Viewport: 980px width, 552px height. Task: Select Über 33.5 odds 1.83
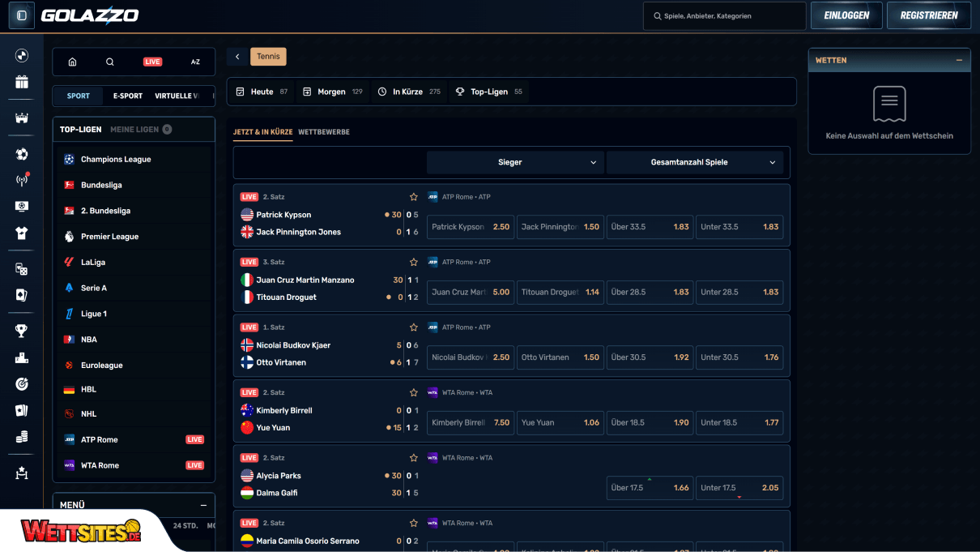(x=650, y=227)
